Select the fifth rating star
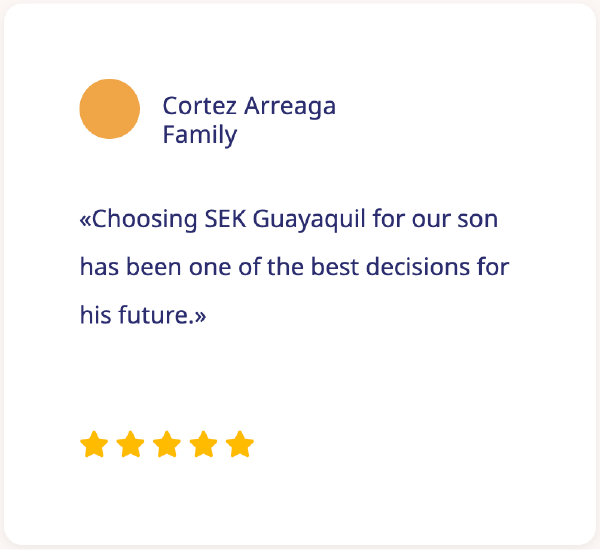The height and width of the screenshot is (551, 600). (239, 445)
